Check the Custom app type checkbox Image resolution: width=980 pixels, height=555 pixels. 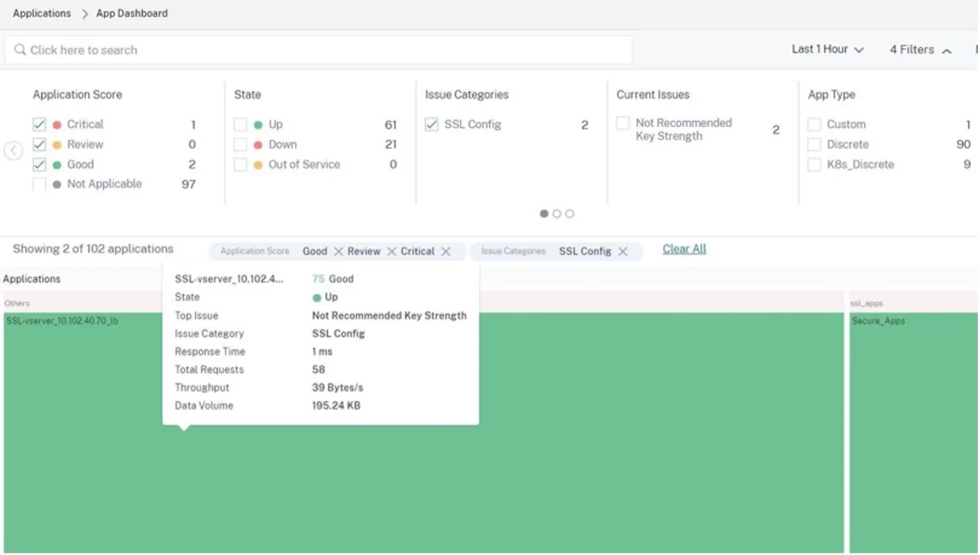coord(814,124)
